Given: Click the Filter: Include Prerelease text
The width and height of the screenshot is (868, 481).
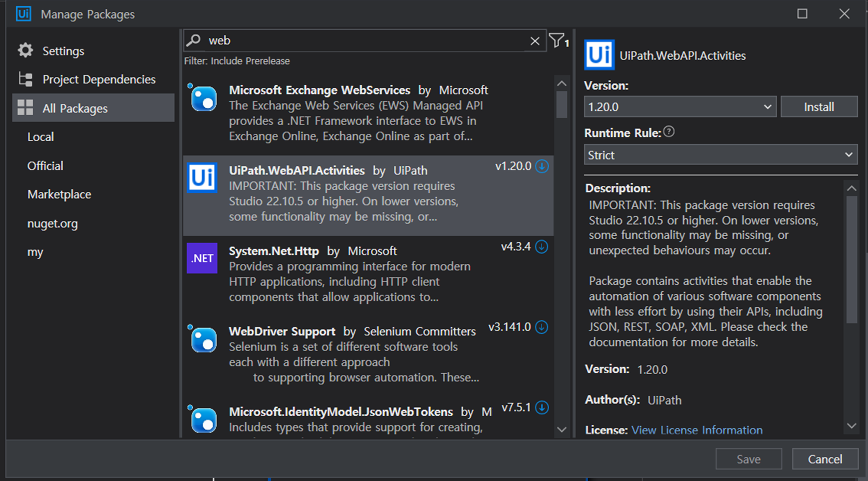Looking at the screenshot, I should click(237, 61).
